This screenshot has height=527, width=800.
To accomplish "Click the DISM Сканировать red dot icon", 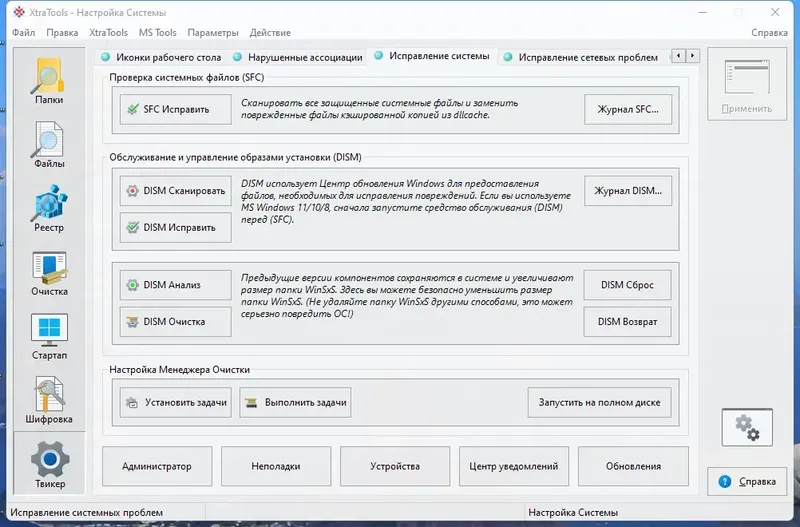I will (x=133, y=191).
